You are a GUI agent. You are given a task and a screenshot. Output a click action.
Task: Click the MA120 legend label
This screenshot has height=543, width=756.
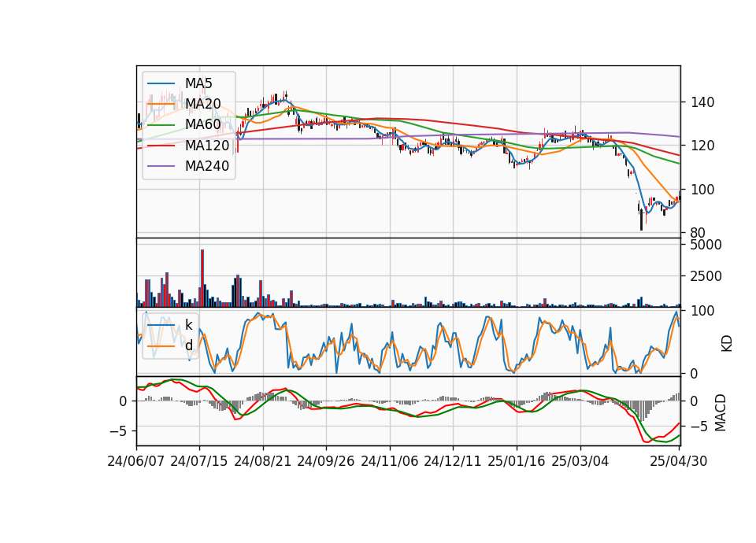207,146
